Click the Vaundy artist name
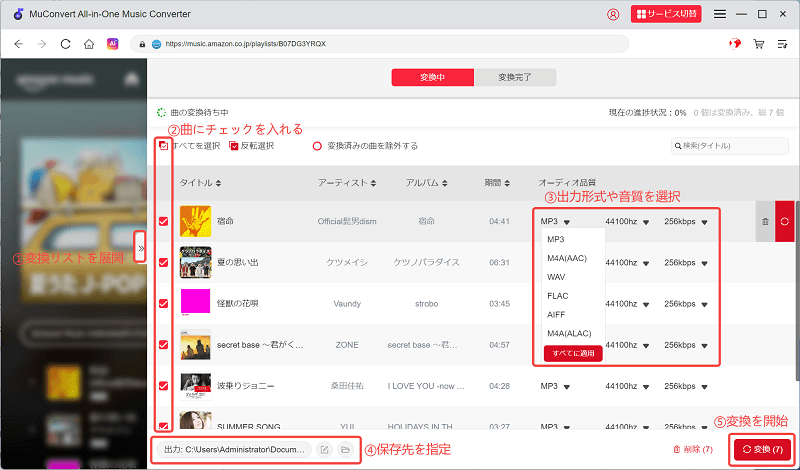This screenshot has width=800, height=470. pos(347,304)
